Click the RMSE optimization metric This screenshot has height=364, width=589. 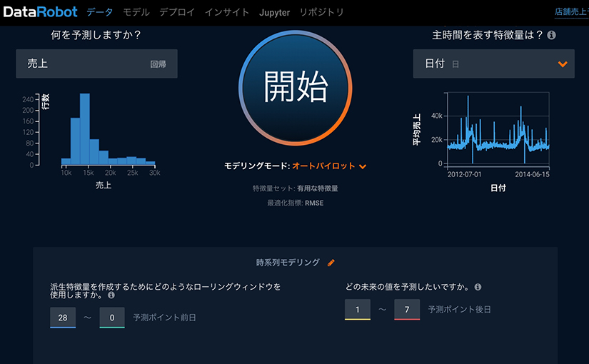(314, 203)
